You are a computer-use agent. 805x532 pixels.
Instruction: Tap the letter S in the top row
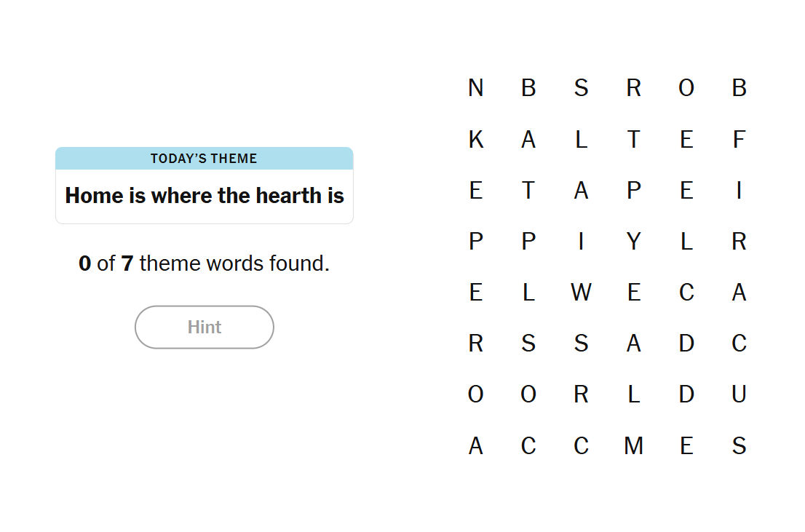tap(581, 88)
